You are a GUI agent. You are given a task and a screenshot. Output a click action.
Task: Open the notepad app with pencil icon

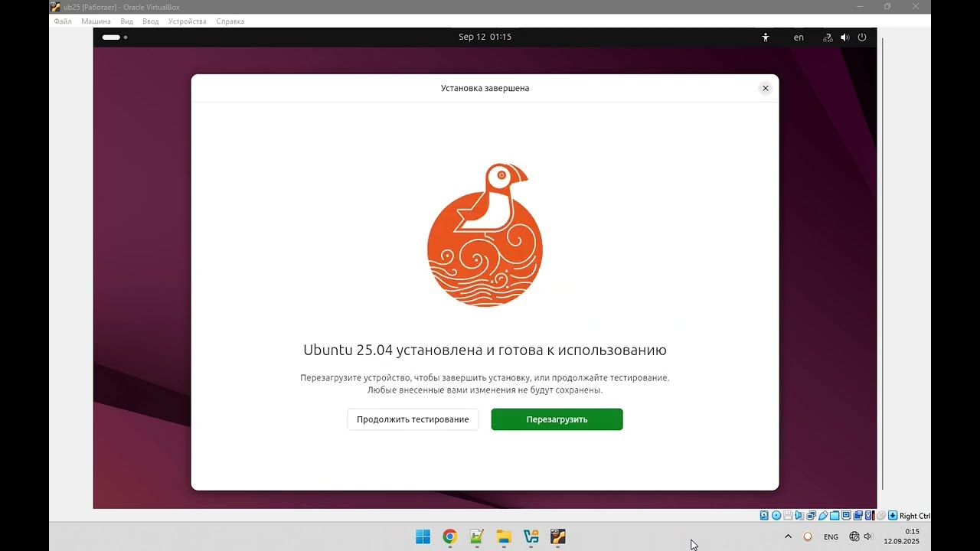click(477, 536)
